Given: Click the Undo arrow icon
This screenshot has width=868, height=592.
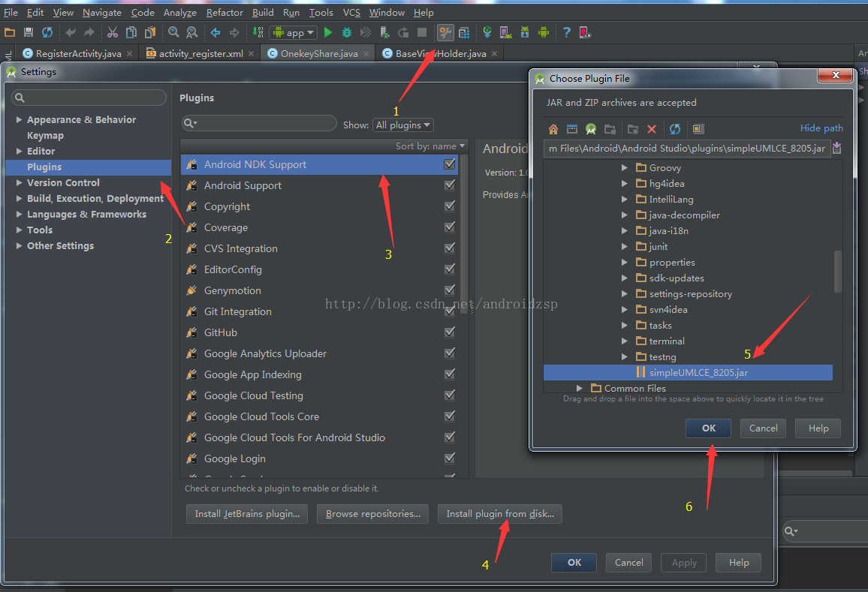Looking at the screenshot, I should tap(71, 33).
